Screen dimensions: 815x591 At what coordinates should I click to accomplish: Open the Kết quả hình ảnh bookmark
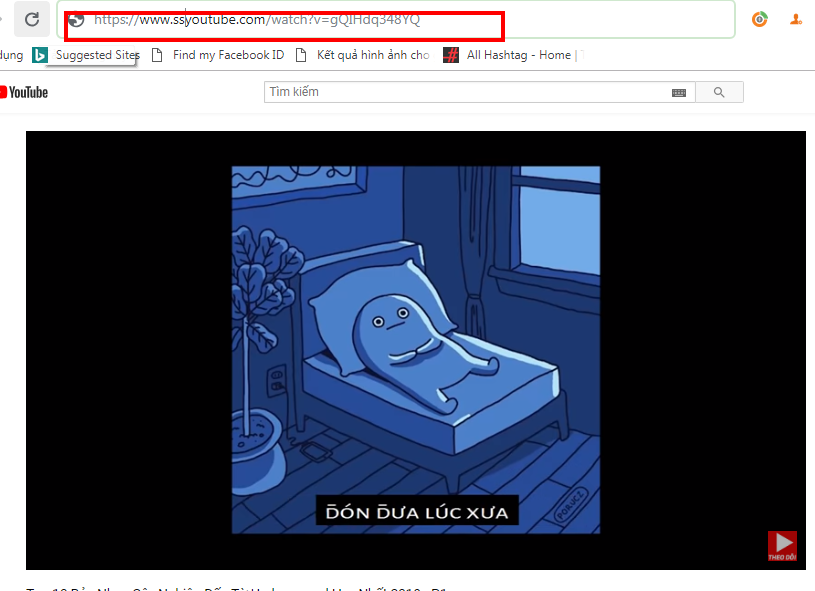(373, 55)
